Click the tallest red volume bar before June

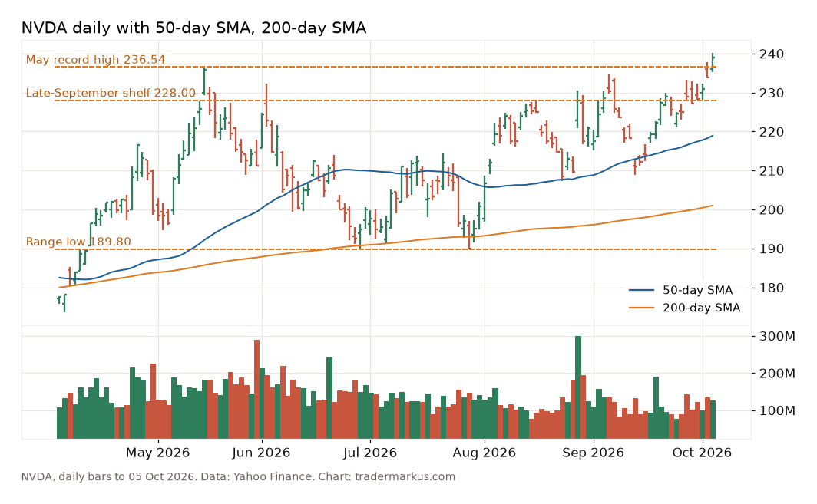256,389
